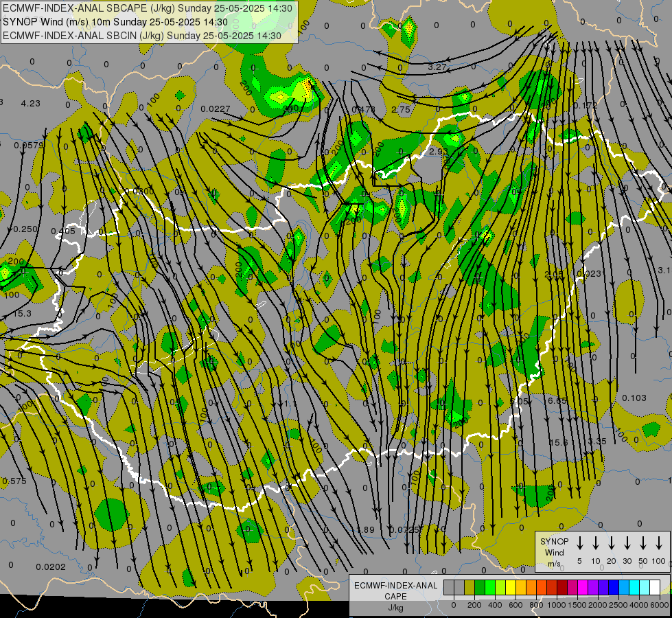Click the 15.6 value on the map
The image size is (672, 618).
(x=559, y=442)
